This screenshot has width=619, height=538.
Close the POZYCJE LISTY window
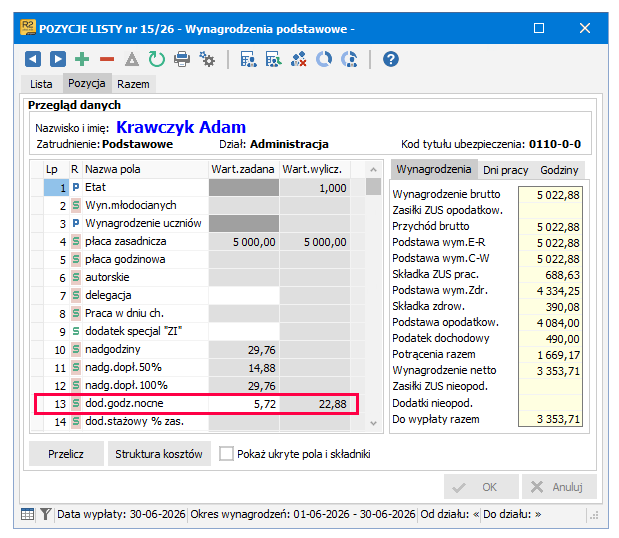pyautogui.click(x=585, y=28)
